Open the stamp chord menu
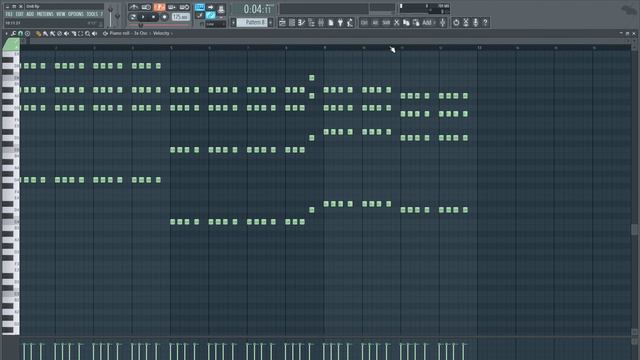640x360 pixels. (27, 33)
